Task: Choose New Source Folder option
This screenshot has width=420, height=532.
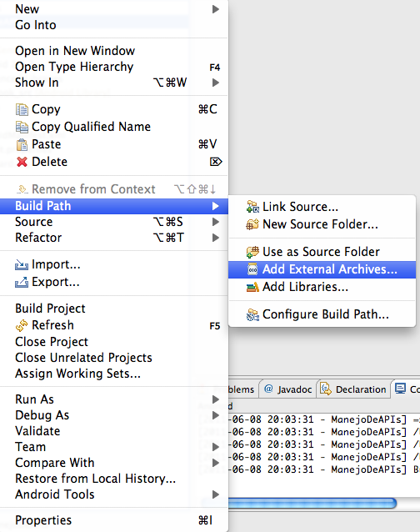Action: click(322, 224)
